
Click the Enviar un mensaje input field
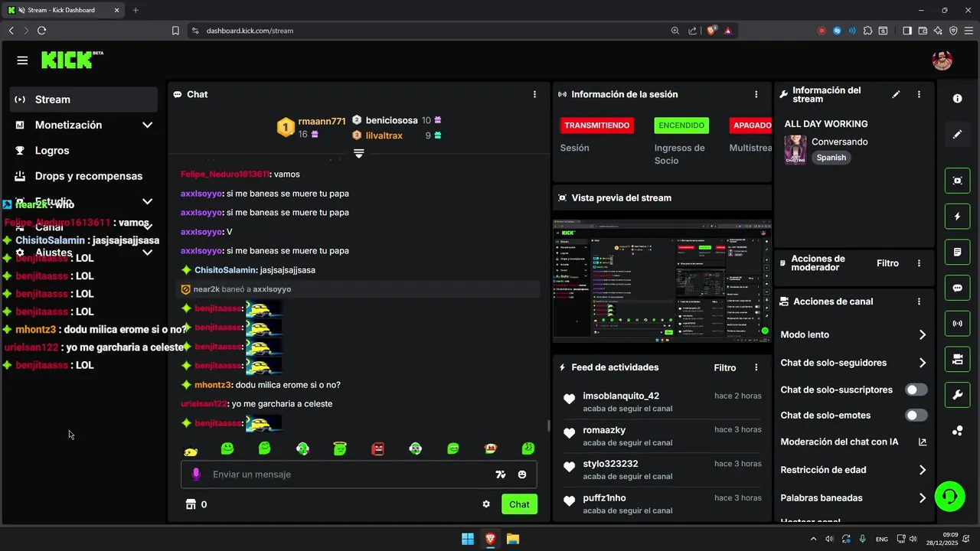tap(358, 474)
